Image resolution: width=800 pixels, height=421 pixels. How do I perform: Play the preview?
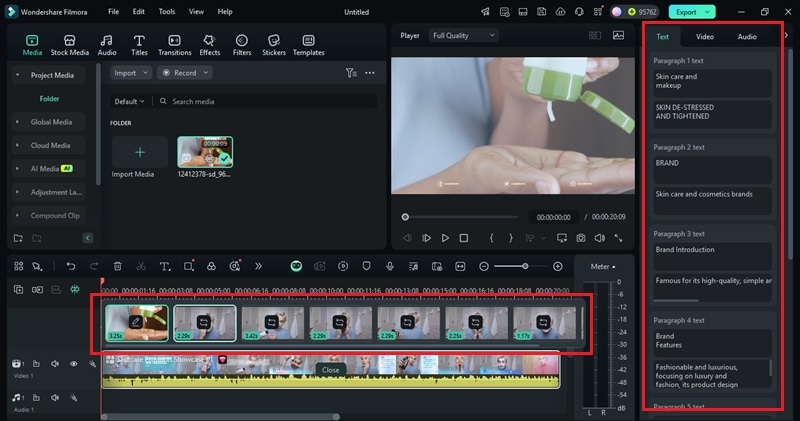pos(445,238)
